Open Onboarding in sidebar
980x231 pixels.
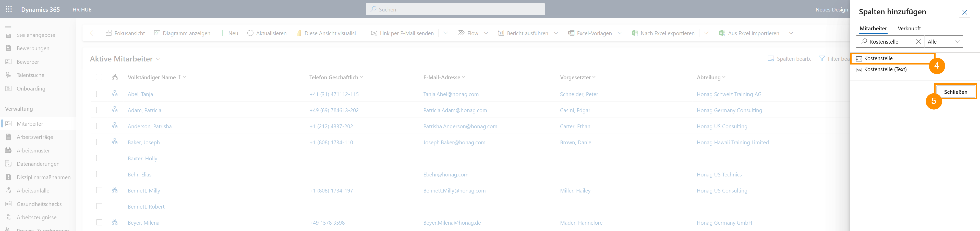(31, 88)
